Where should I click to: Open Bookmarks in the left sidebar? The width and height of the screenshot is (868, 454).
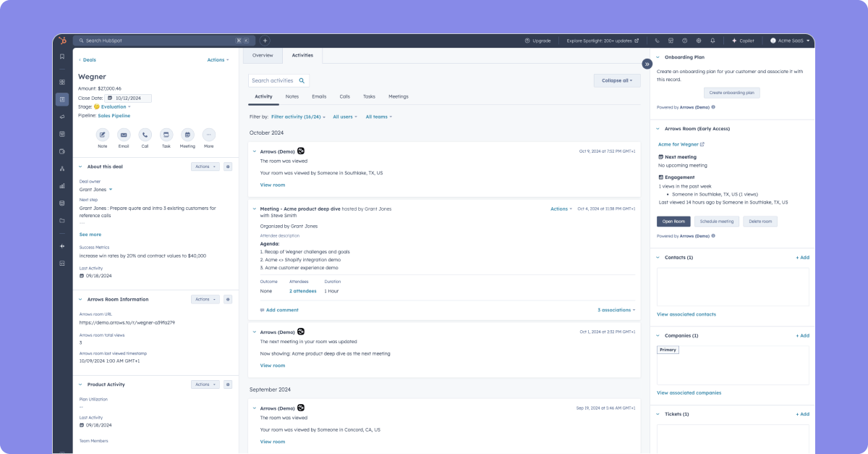click(62, 56)
